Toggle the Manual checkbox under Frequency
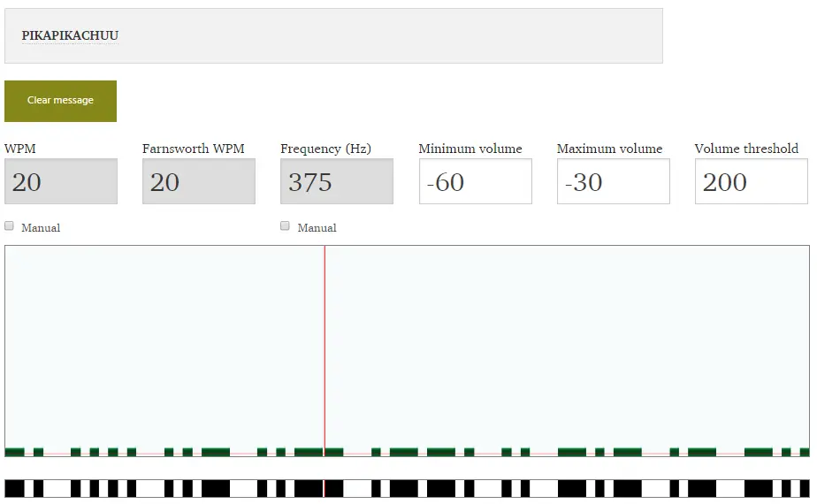The height and width of the screenshot is (504, 817). (x=286, y=226)
